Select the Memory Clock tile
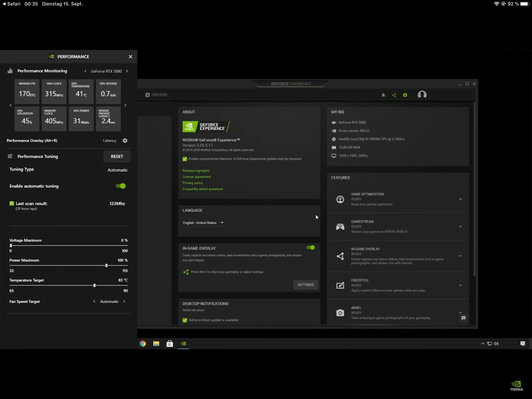The height and width of the screenshot is (399, 532). click(54, 119)
